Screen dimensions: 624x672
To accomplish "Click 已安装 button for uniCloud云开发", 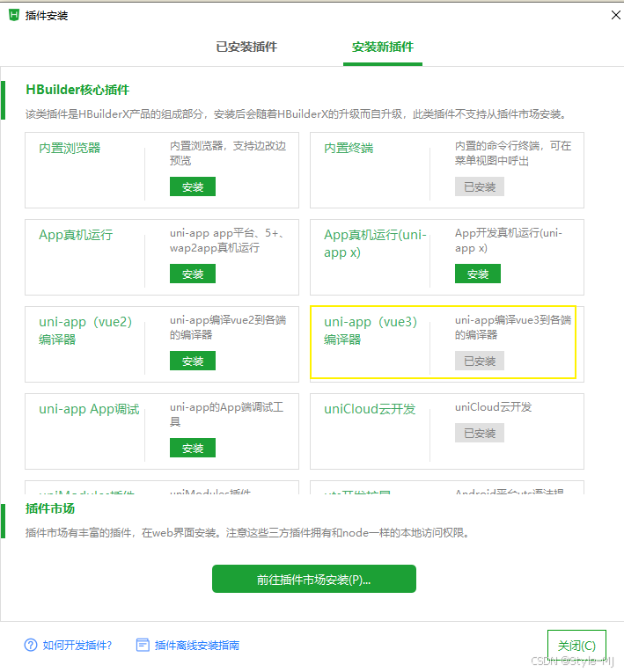I will pos(480,433).
